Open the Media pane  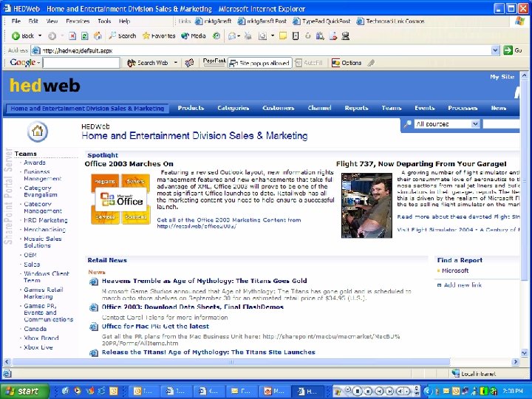coord(194,35)
